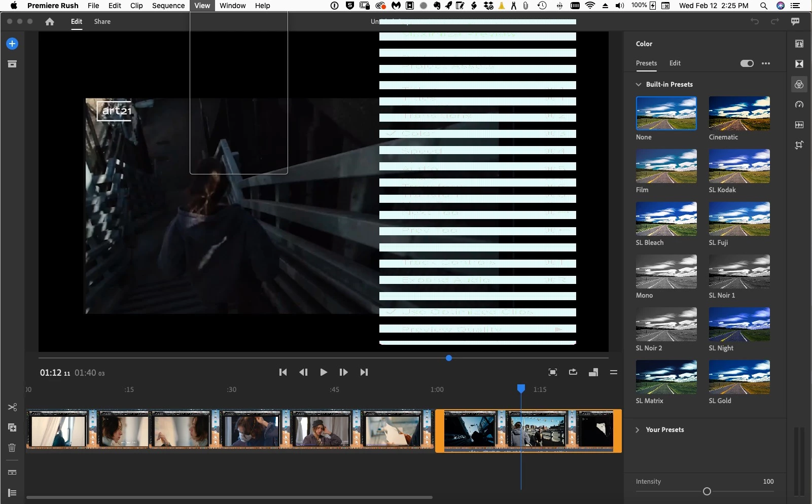This screenshot has height=504, width=812.
Task: Switch to the Edit tab in the Color panel
Action: click(x=675, y=63)
